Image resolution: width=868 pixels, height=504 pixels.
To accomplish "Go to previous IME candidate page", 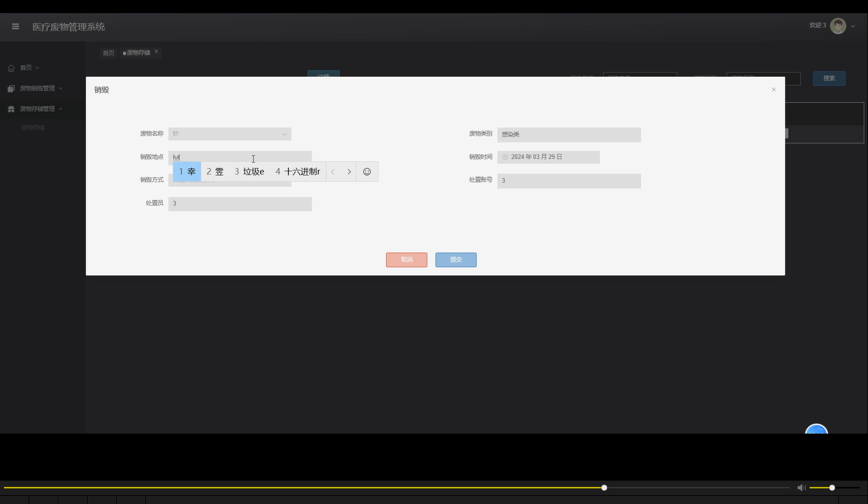I will (x=333, y=171).
